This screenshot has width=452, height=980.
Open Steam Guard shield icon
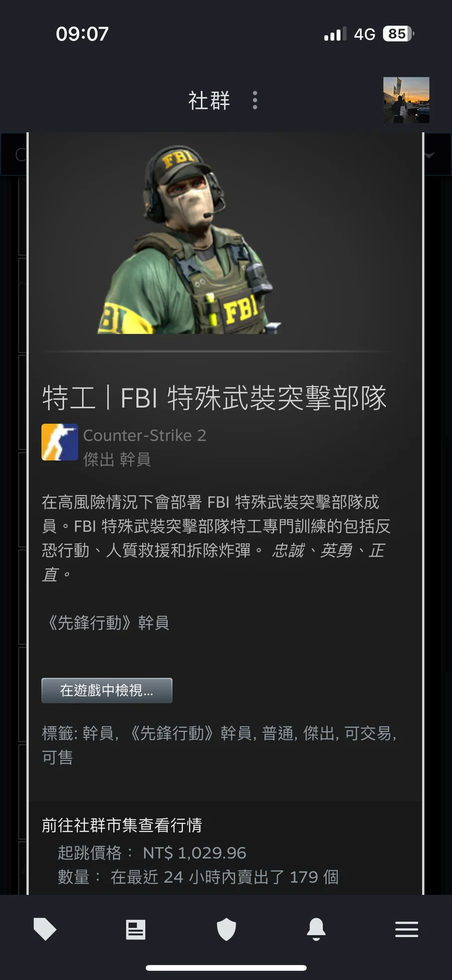coord(226,929)
